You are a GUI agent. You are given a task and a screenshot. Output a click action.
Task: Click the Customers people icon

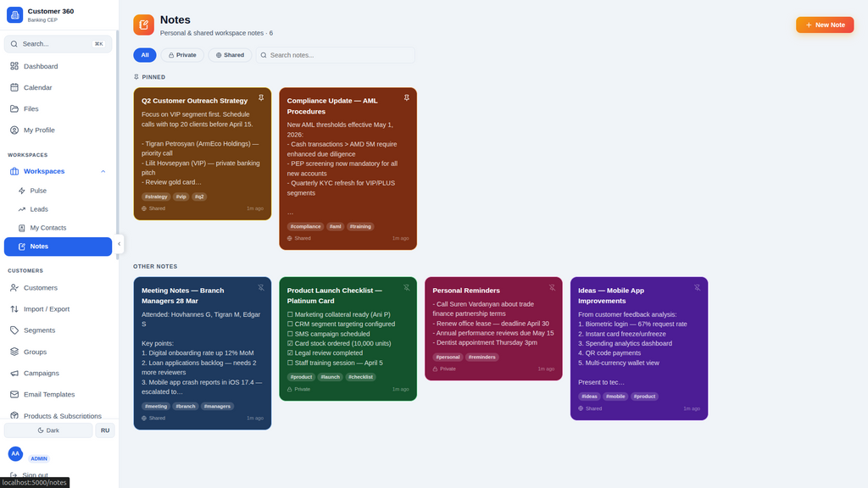tap(14, 288)
